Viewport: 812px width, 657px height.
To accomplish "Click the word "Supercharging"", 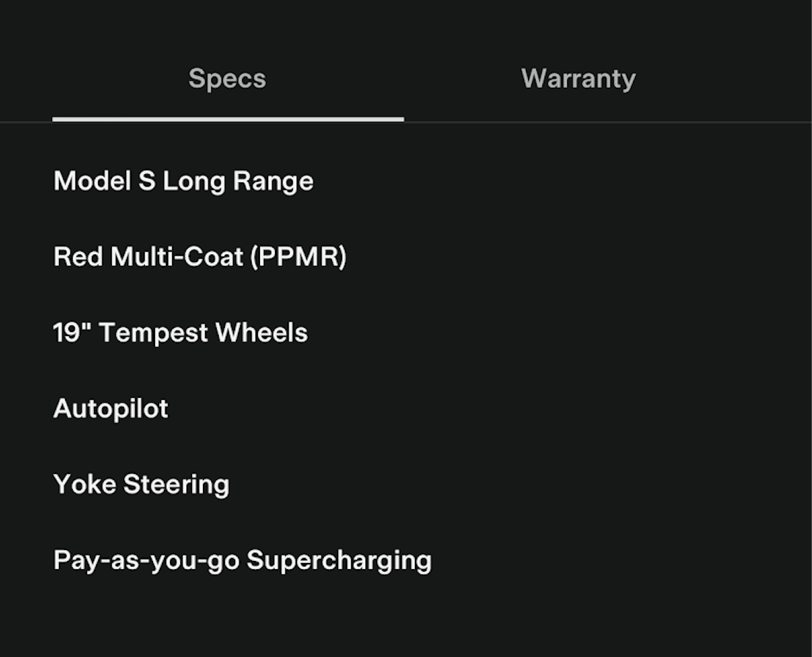I will pyautogui.click(x=339, y=560).
